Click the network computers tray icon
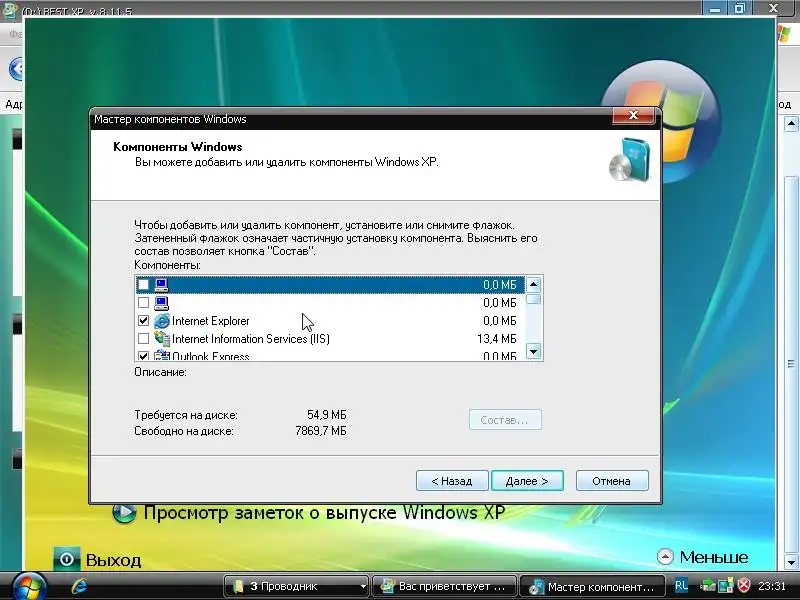The image size is (800, 600). [x=726, y=586]
